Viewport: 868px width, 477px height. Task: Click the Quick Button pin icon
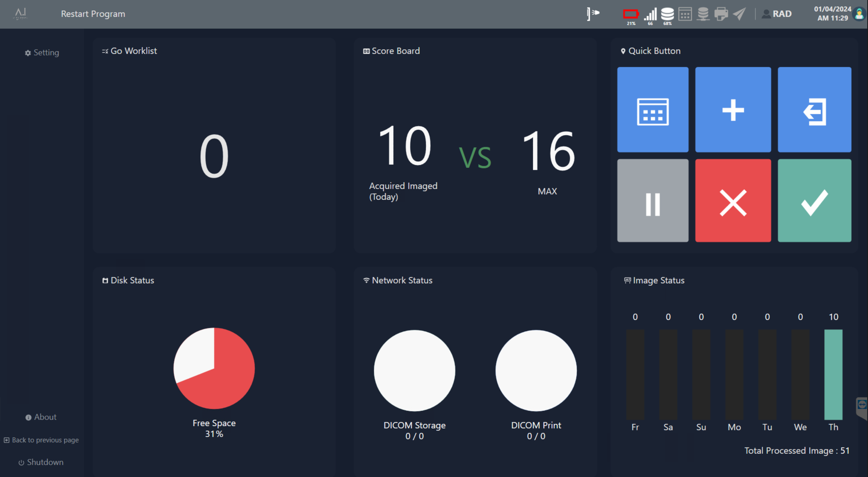pos(623,51)
